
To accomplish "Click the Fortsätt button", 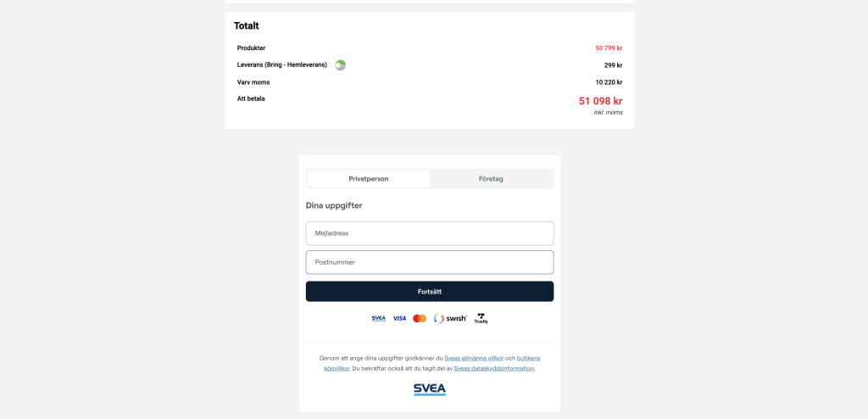I will pos(430,292).
